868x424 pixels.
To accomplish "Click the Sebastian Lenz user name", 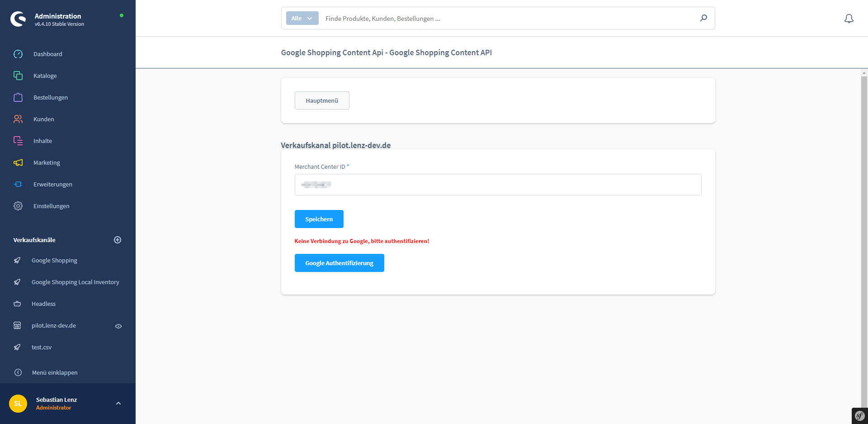I will [x=57, y=400].
